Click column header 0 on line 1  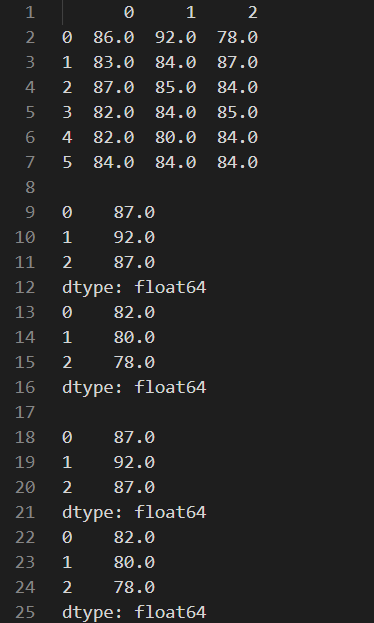click(x=129, y=13)
